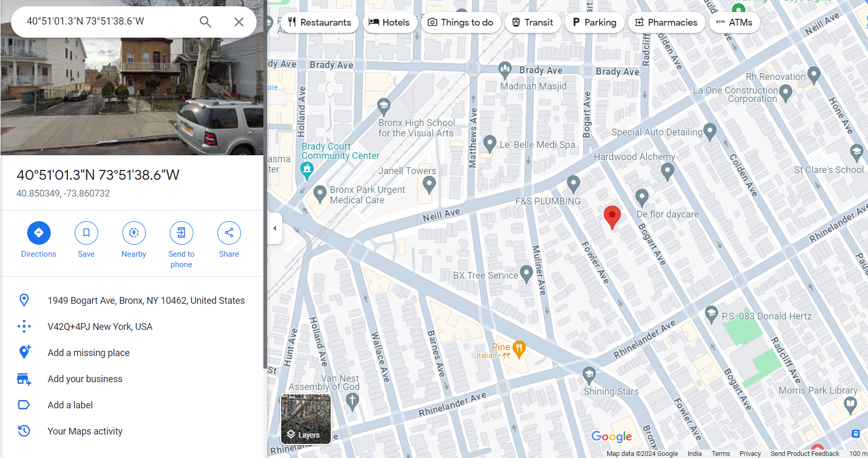
Task: Click the coordinates search input field
Action: click(107, 21)
